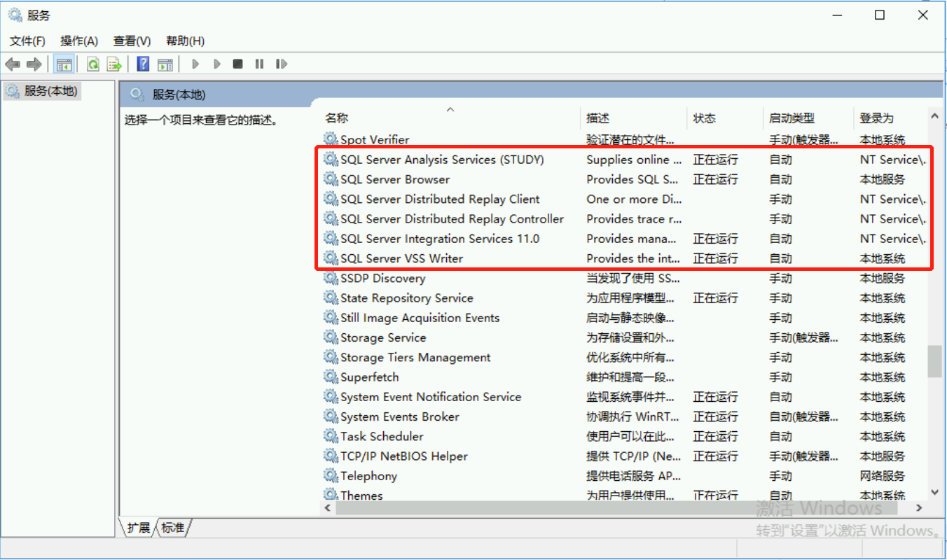
Task: Click description 'One or more Di...'
Action: point(633,199)
